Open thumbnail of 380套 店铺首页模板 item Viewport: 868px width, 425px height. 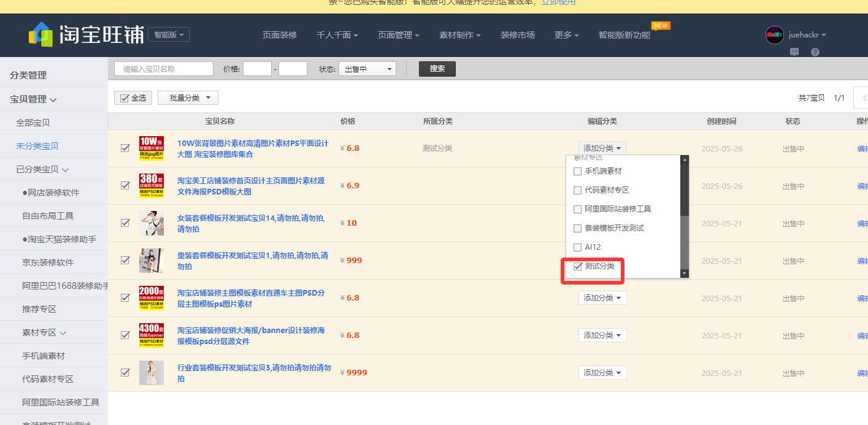(152, 186)
